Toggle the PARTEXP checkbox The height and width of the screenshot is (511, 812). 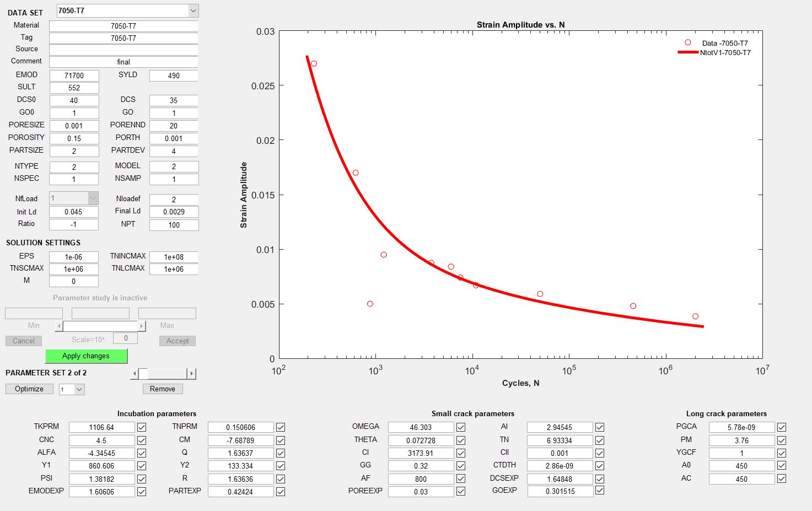coord(280,492)
